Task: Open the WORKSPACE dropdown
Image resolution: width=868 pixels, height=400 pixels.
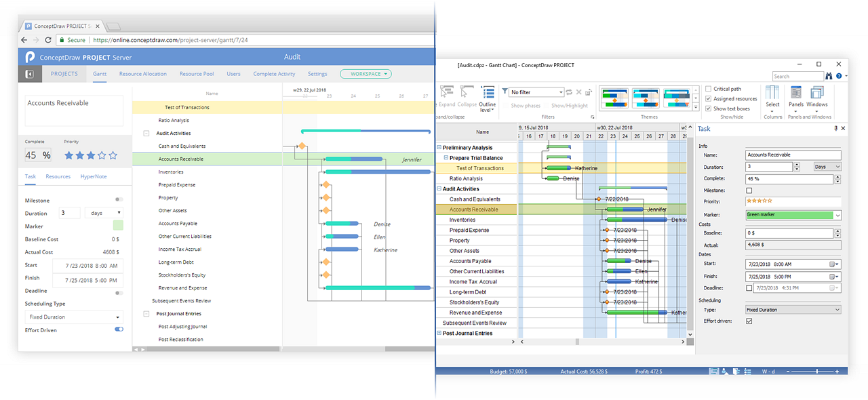Action: click(366, 74)
